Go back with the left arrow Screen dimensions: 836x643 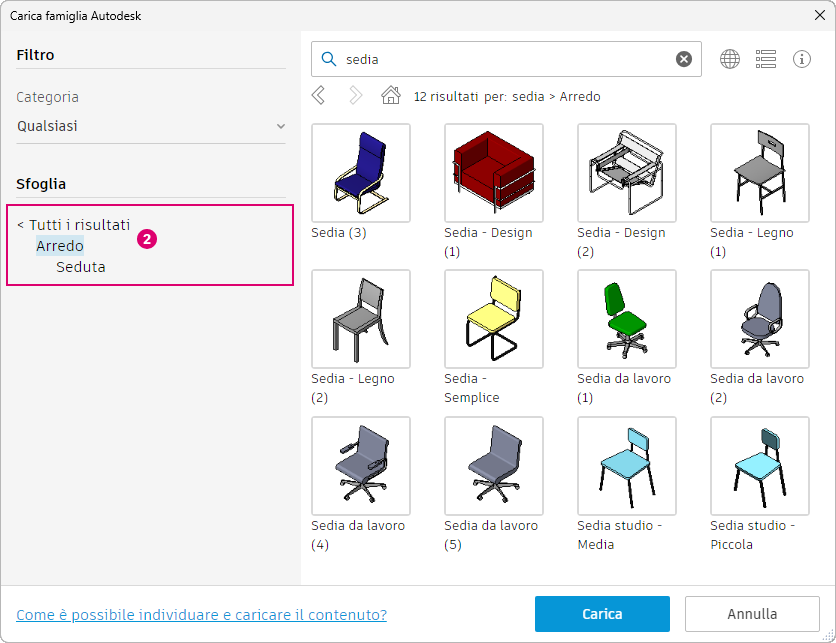point(318,96)
